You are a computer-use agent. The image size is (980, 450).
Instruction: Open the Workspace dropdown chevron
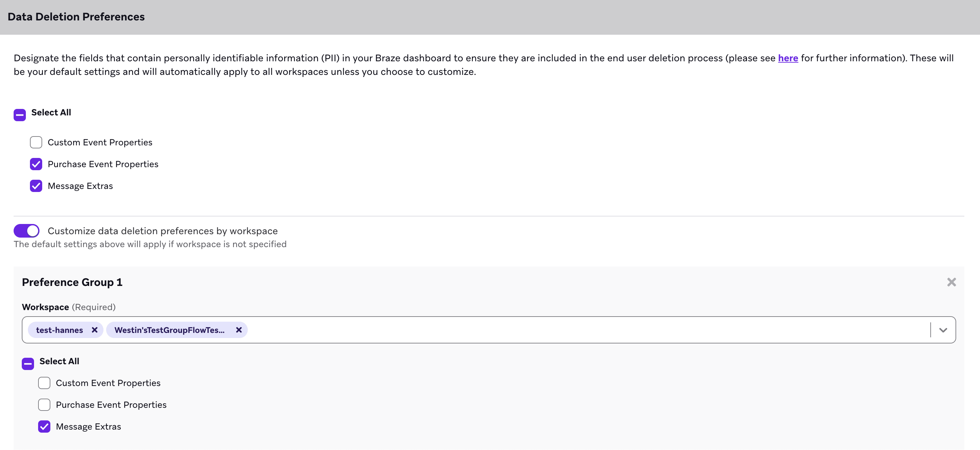click(943, 330)
